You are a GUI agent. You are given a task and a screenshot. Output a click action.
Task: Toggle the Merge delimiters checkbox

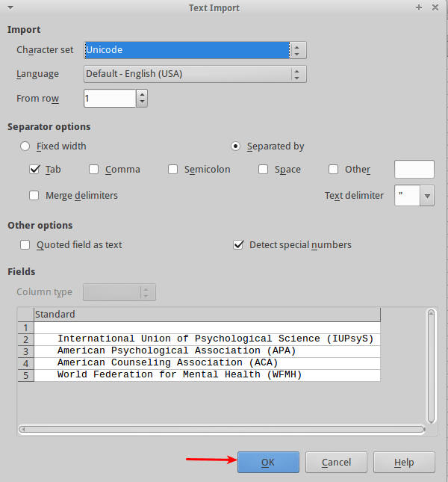pos(34,196)
